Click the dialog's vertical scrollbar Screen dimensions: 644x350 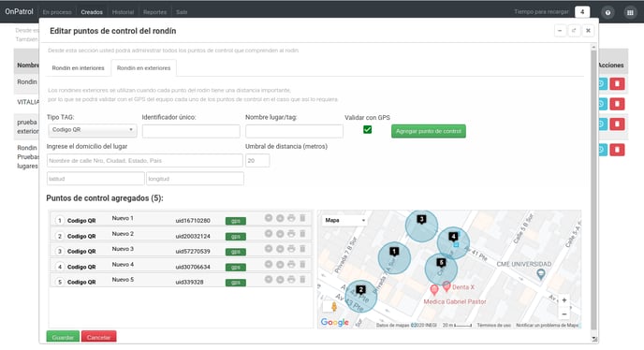[593, 189]
